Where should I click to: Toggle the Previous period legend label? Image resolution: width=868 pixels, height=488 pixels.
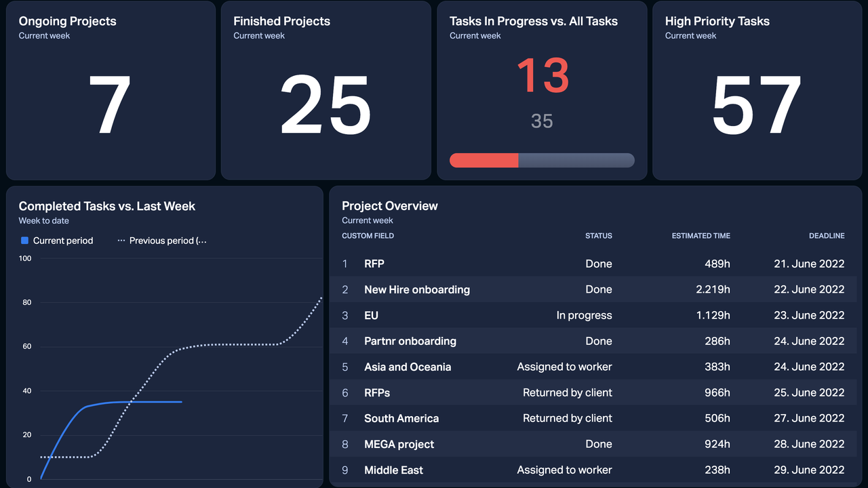pos(167,241)
